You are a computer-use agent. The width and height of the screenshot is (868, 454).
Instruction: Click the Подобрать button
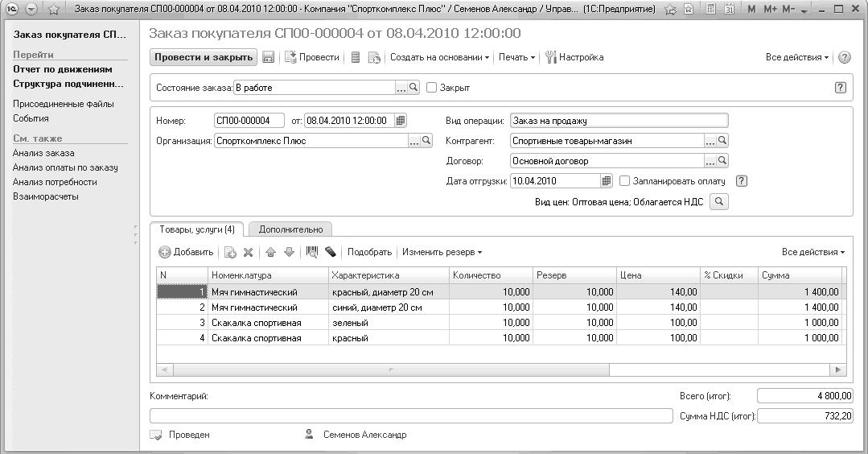pos(369,252)
